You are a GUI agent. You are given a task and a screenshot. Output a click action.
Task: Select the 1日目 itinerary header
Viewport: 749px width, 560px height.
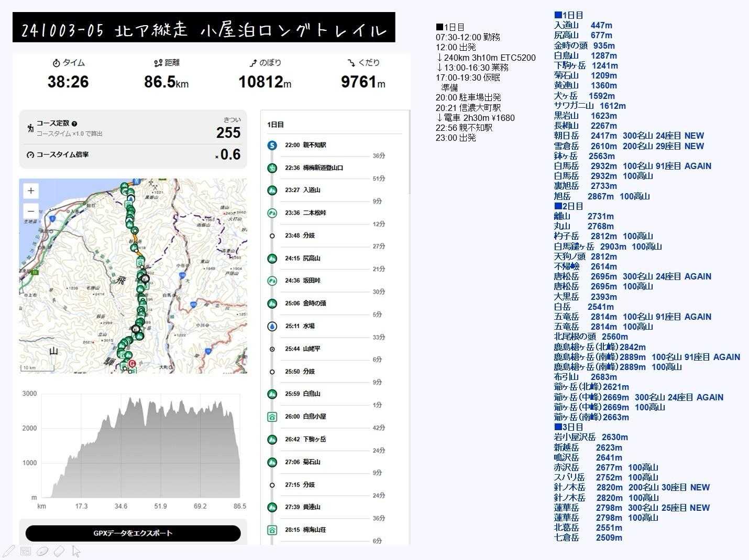pos(276,125)
